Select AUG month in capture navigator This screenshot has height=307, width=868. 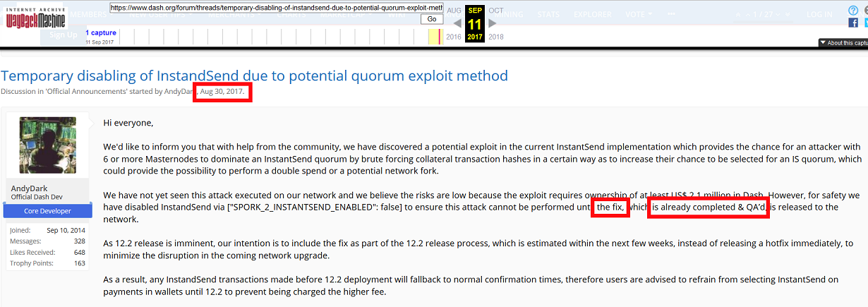click(x=454, y=11)
